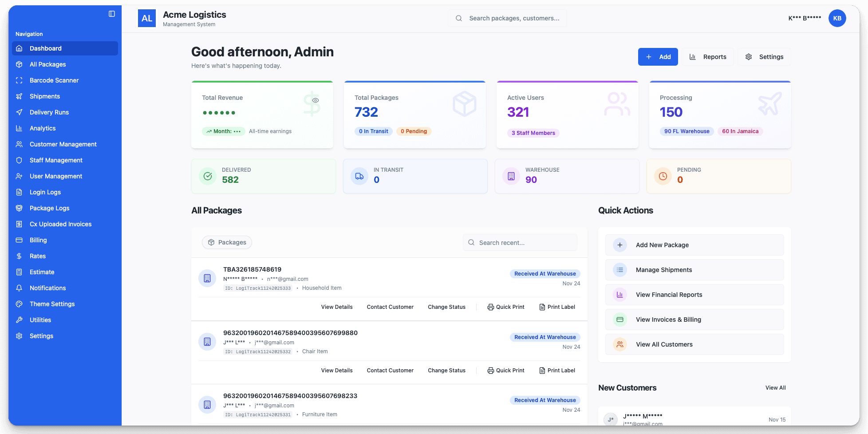This screenshot has width=868, height=434.
Task: Open the Staff Management menu item
Action: (x=55, y=160)
